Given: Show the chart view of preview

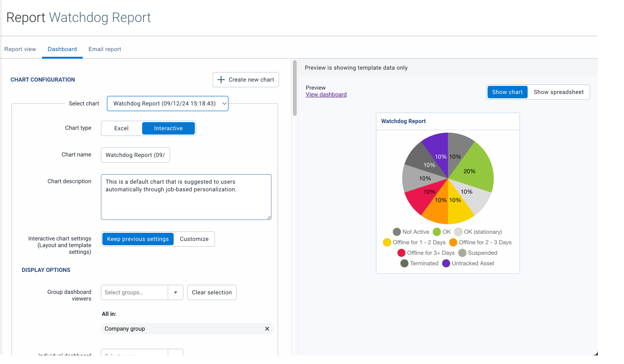Looking at the screenshot, I should [507, 92].
